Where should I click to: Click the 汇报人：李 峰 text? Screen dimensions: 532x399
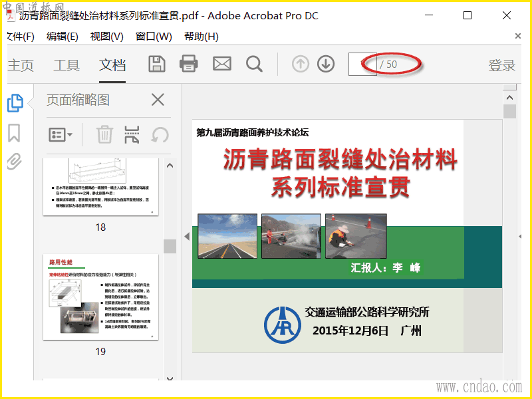[386, 268]
